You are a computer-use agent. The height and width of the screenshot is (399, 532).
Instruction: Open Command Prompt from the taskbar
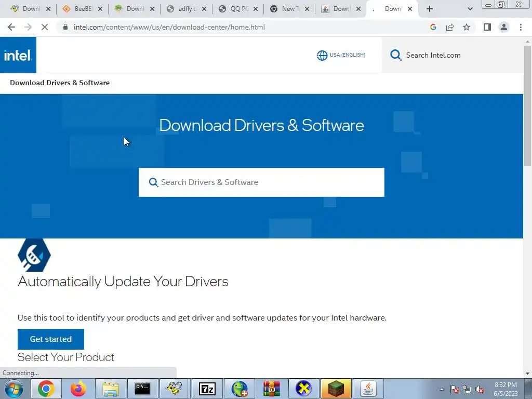point(142,389)
